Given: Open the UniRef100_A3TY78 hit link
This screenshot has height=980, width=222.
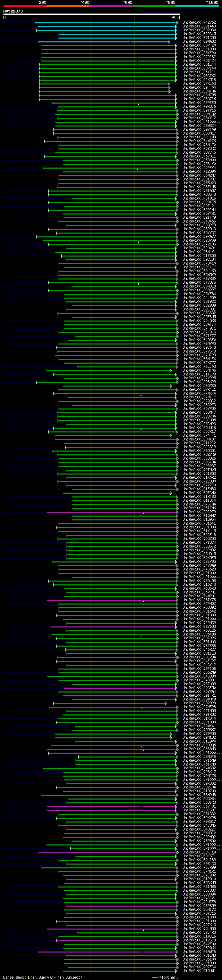Looking at the screenshot, I should pos(199,600).
